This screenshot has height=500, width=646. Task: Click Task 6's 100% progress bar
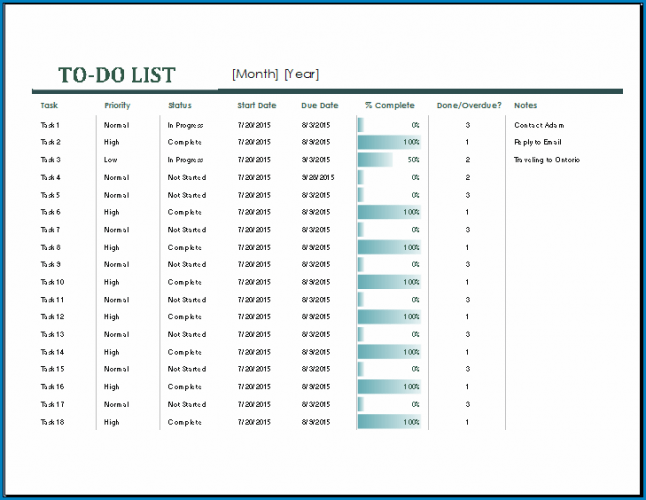click(x=389, y=212)
